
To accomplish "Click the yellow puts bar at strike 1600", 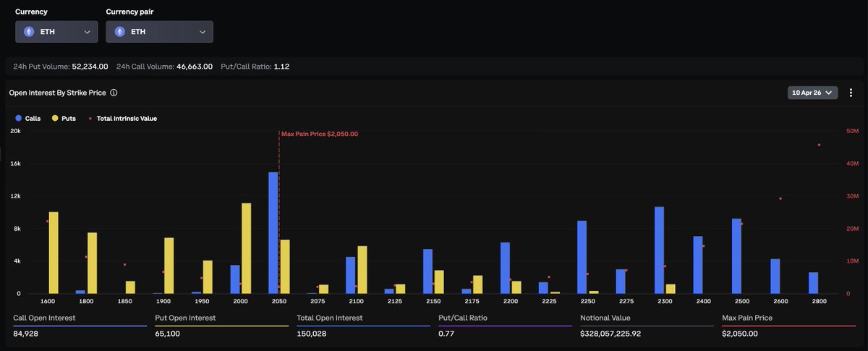I will (54, 252).
